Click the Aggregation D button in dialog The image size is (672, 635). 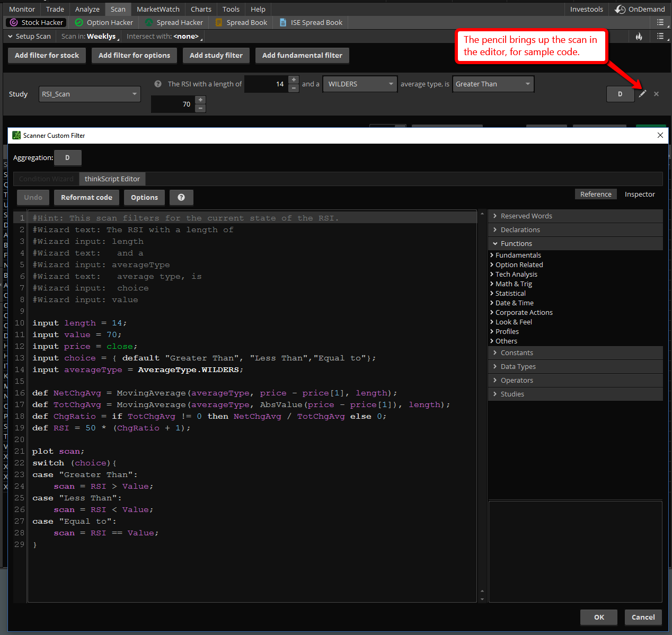click(x=67, y=157)
